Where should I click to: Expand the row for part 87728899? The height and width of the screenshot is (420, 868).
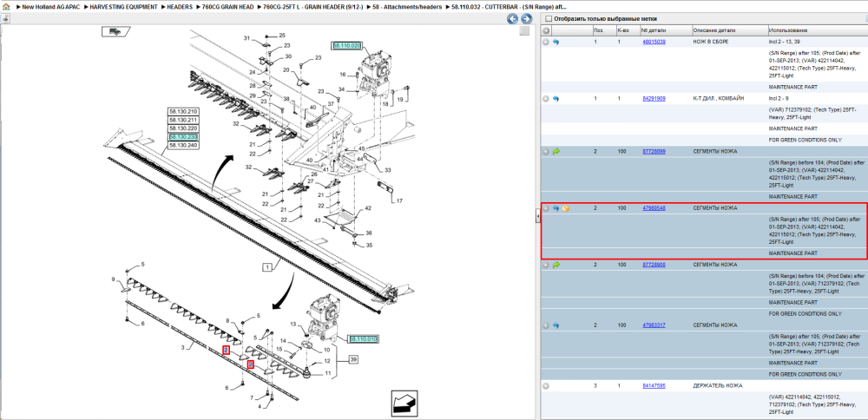(546, 152)
